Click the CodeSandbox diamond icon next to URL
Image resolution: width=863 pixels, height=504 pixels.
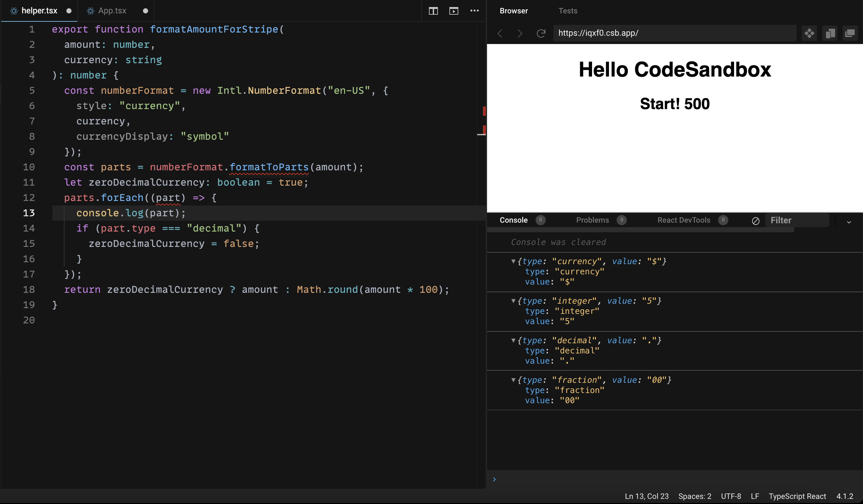809,33
